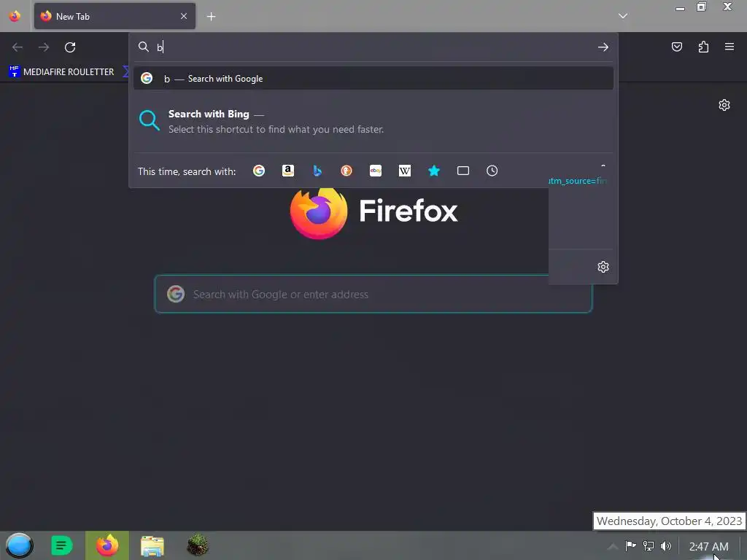The image size is (747, 560).
Task: Open the MEDIAFIRE ROULETTER bookmark
Action: click(61, 72)
